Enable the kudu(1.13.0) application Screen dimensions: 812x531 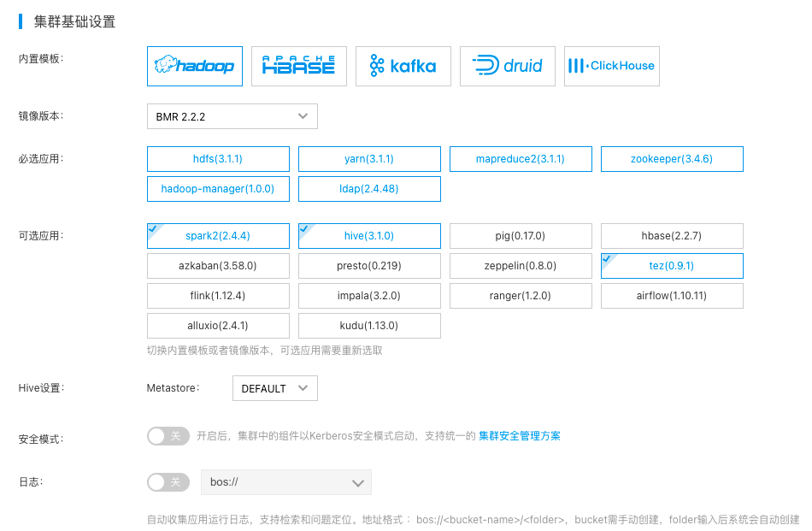pyautogui.click(x=369, y=326)
